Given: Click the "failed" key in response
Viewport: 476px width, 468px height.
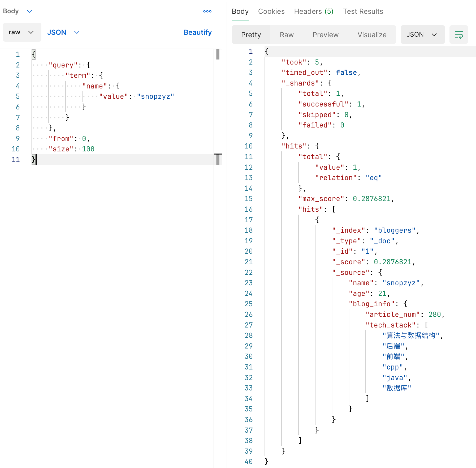Looking at the screenshot, I should (x=315, y=125).
